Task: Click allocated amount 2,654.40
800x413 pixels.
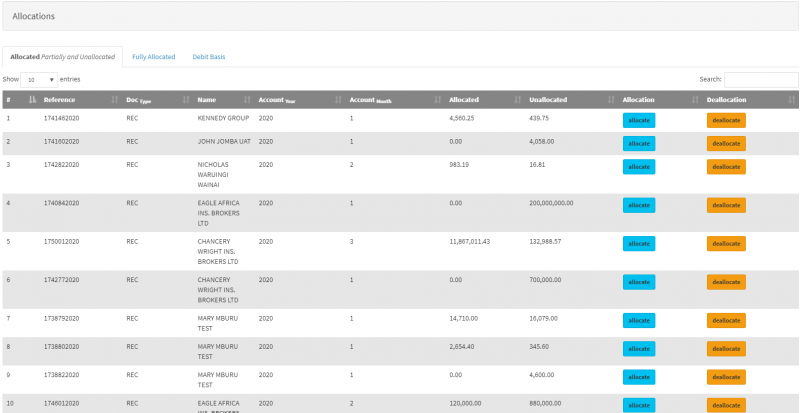Action: [x=462, y=346]
